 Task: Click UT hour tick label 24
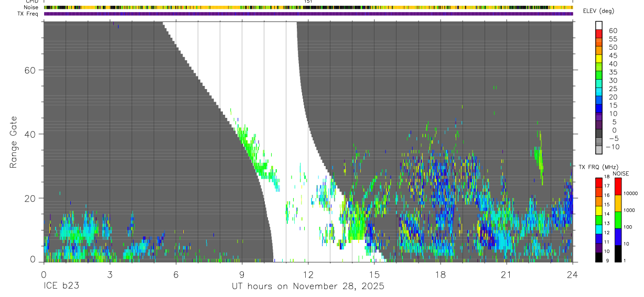click(572, 274)
